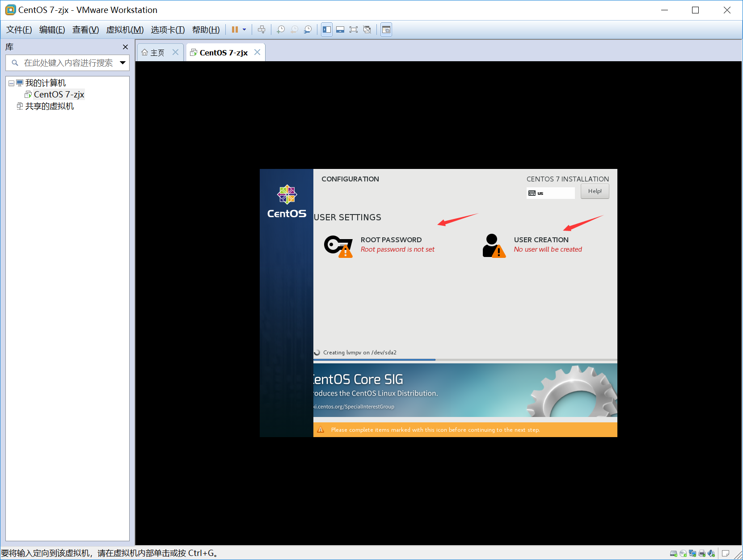
Task: Enter full screen mode via toolbar icon
Action: (354, 29)
